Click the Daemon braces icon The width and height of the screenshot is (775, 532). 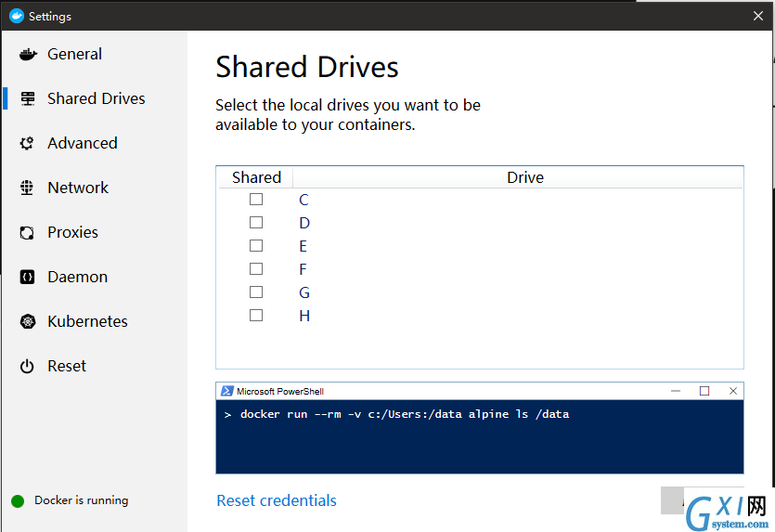[x=27, y=277]
